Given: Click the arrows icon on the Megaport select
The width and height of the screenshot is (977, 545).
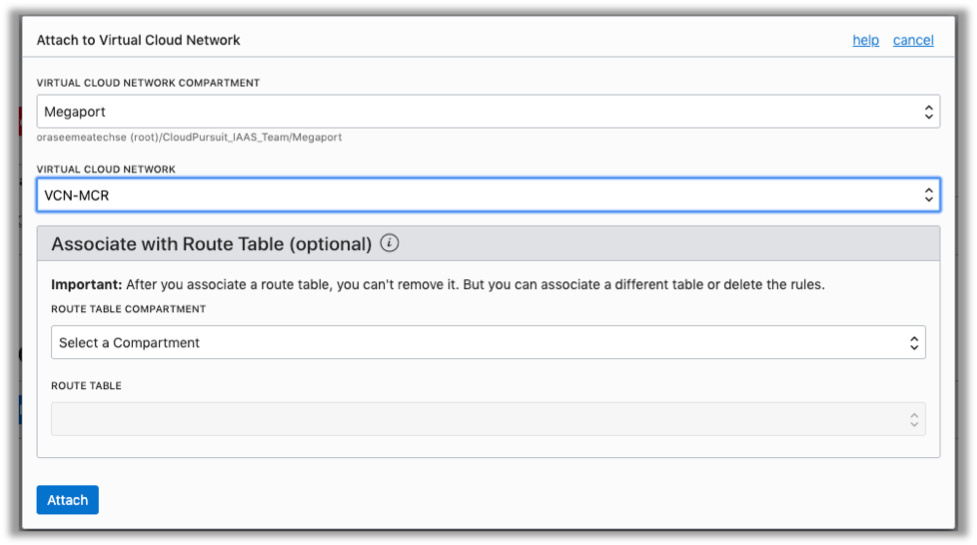Looking at the screenshot, I should (928, 112).
